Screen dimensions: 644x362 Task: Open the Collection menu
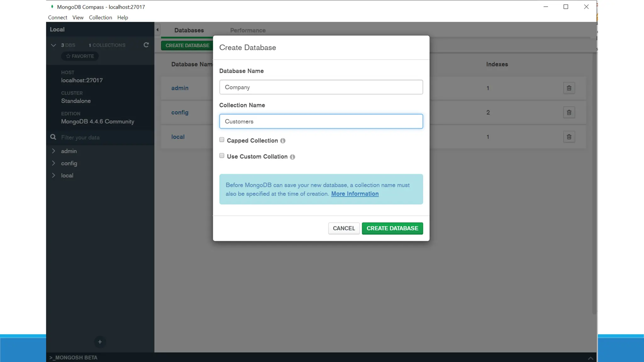click(x=100, y=18)
